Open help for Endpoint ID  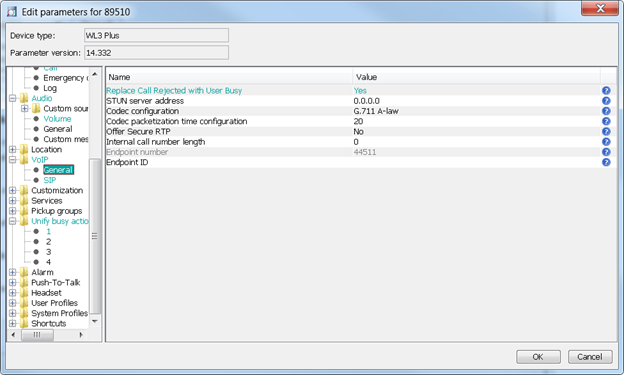coord(606,162)
